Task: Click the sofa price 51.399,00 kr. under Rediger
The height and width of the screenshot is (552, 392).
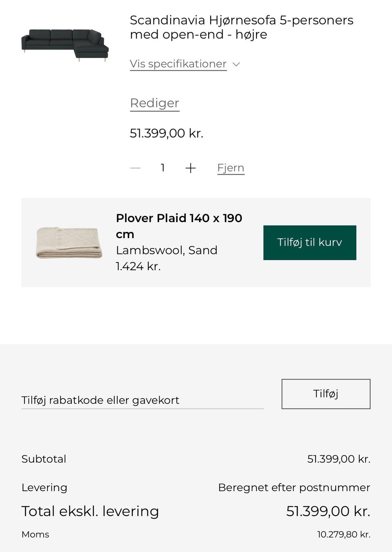Action: click(167, 133)
